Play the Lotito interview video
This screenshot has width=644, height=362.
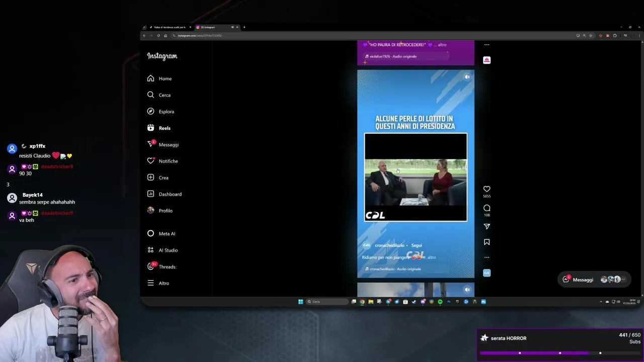point(416,177)
